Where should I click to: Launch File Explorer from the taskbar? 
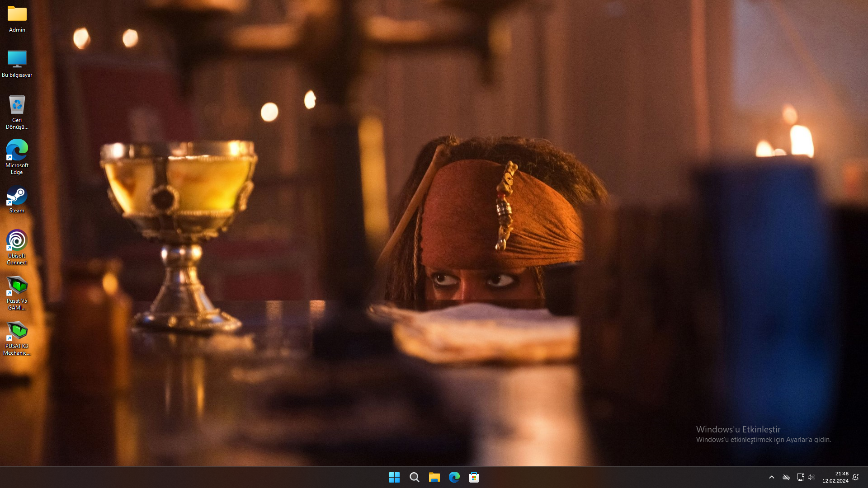[x=434, y=477]
